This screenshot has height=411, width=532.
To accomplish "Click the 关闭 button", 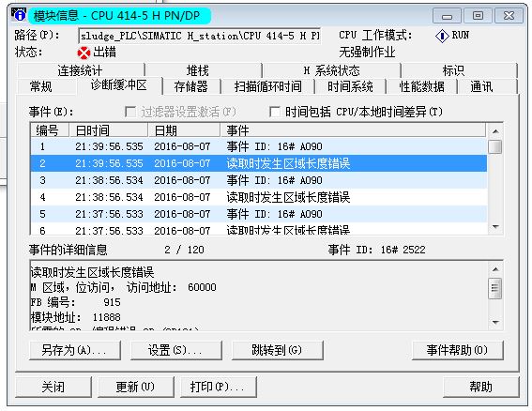I will pyautogui.click(x=53, y=387).
